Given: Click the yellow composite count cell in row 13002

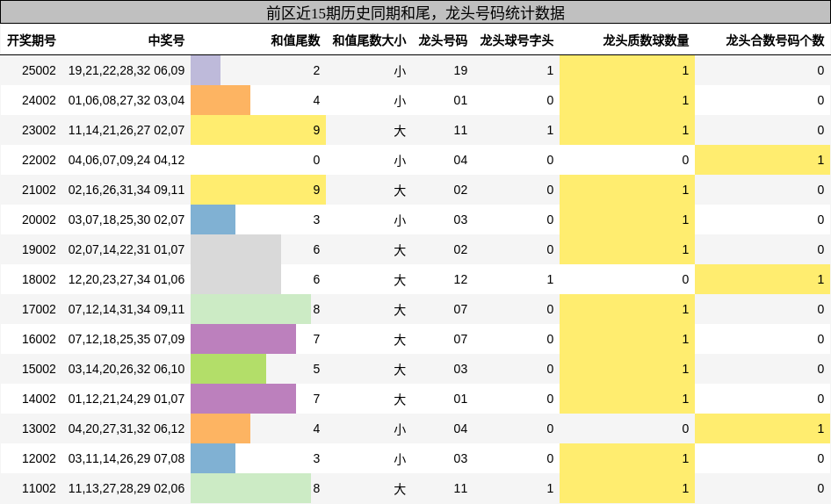Looking at the screenshot, I should point(762,428).
